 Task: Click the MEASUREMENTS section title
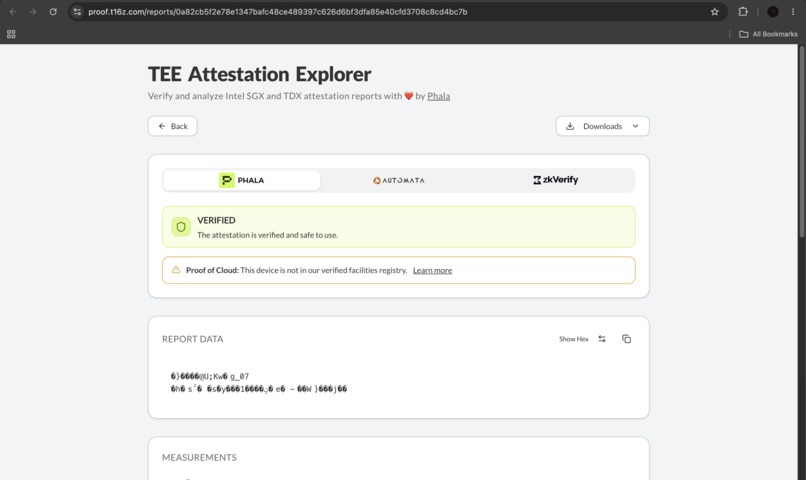point(199,457)
